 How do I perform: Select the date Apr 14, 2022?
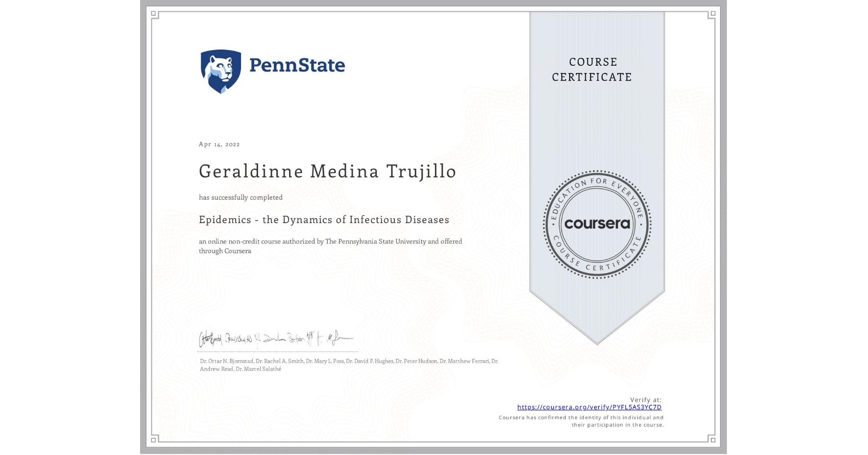pos(218,144)
